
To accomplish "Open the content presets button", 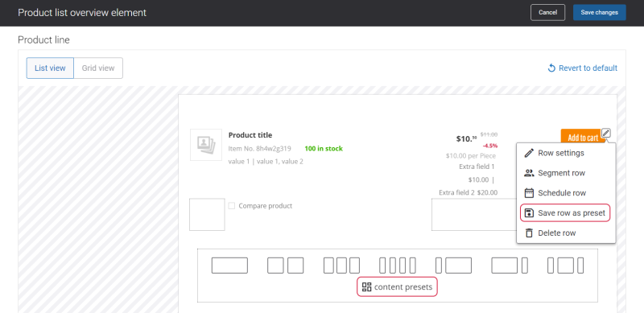I will pyautogui.click(x=397, y=286).
